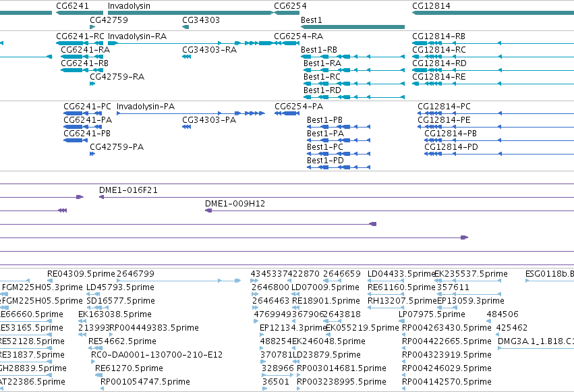Select transcript CG12814-RB

pos(439,36)
